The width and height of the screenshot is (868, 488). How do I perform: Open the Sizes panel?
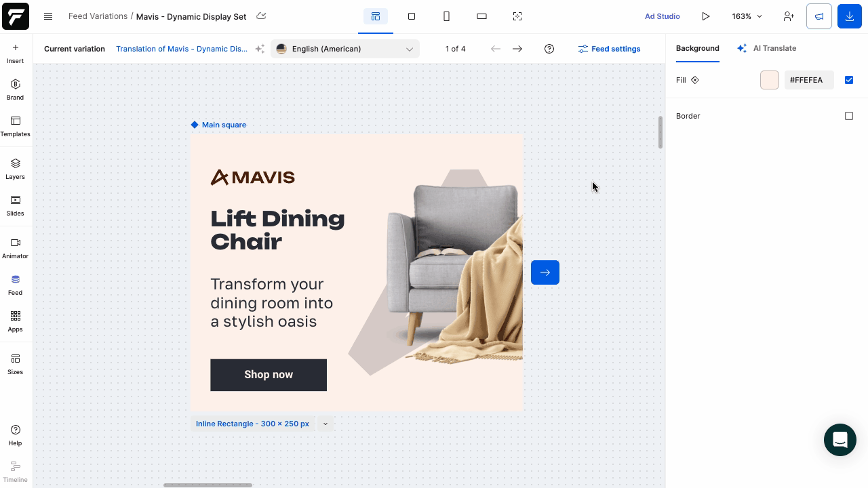(x=15, y=364)
